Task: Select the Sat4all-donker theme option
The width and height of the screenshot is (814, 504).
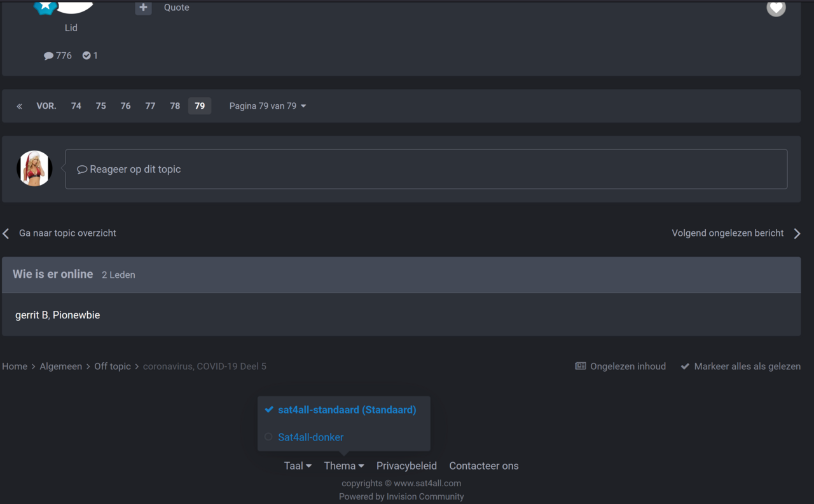Action: (x=310, y=437)
